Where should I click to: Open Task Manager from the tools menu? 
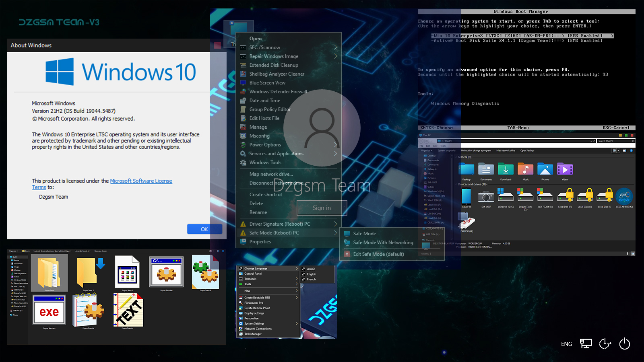point(252,333)
